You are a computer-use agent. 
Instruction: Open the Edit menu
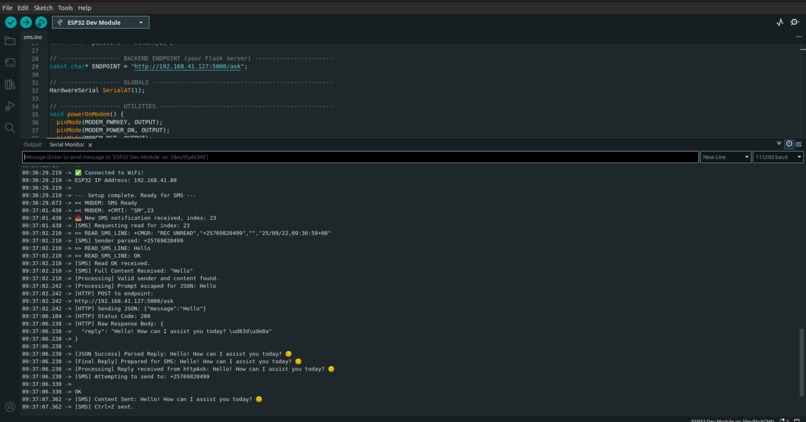tap(23, 8)
